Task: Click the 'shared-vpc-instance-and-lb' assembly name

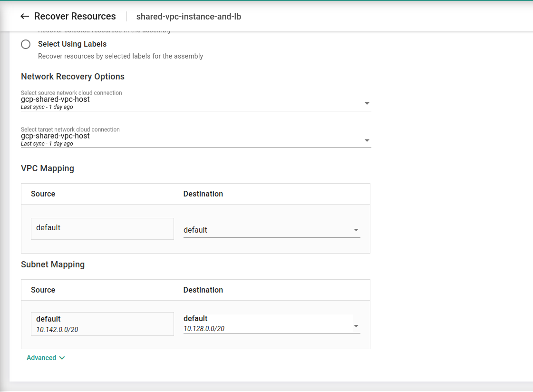Action: 189,17
